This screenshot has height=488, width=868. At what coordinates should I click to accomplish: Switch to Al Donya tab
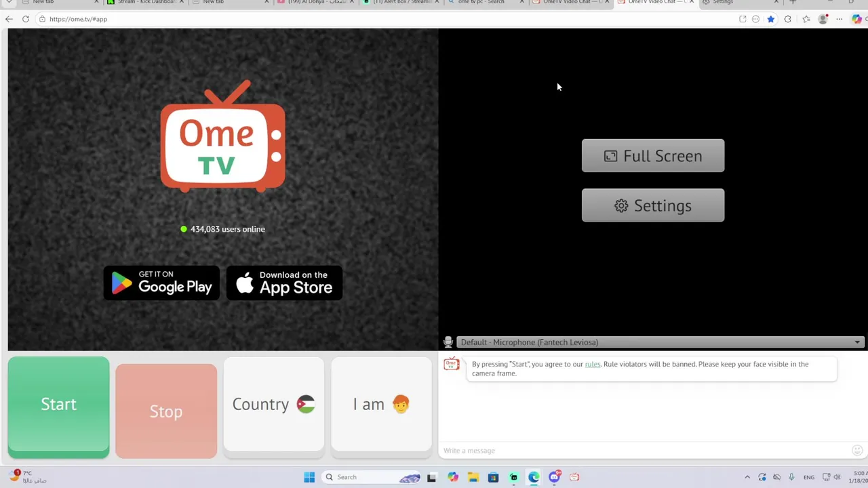[316, 2]
